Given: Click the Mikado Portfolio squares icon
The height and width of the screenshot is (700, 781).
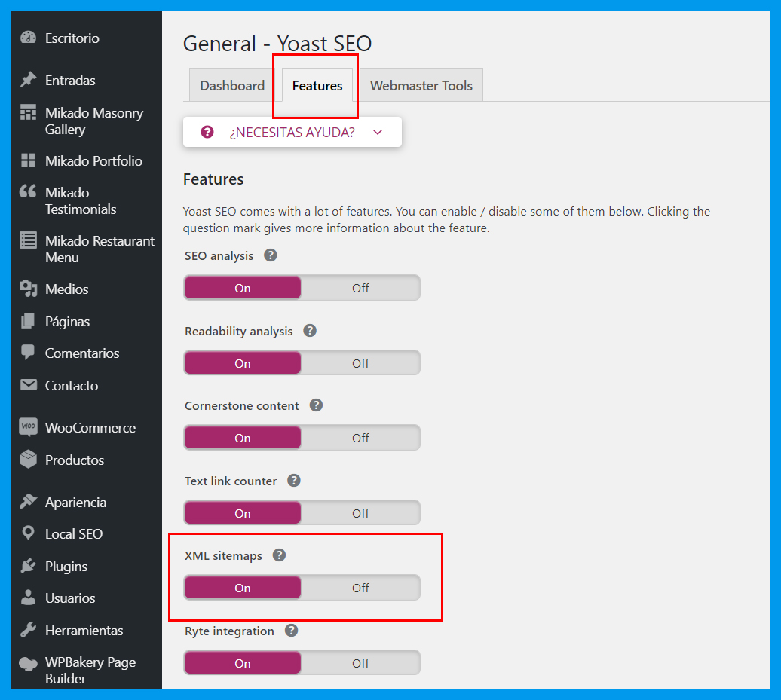Looking at the screenshot, I should pyautogui.click(x=29, y=160).
